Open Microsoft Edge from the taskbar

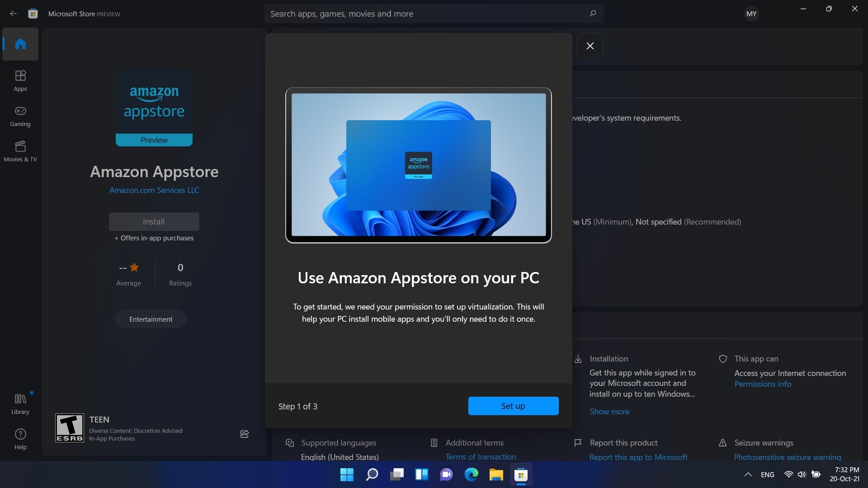(x=471, y=474)
